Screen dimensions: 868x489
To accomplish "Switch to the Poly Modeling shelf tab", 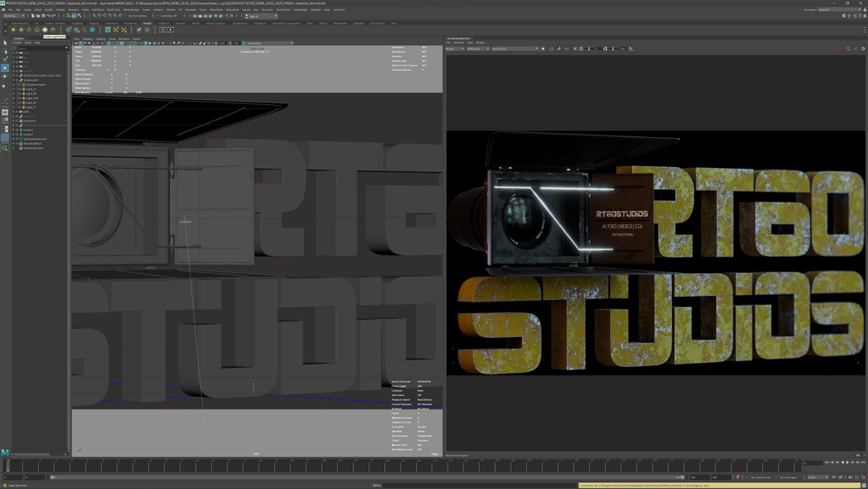I will click(20, 23).
